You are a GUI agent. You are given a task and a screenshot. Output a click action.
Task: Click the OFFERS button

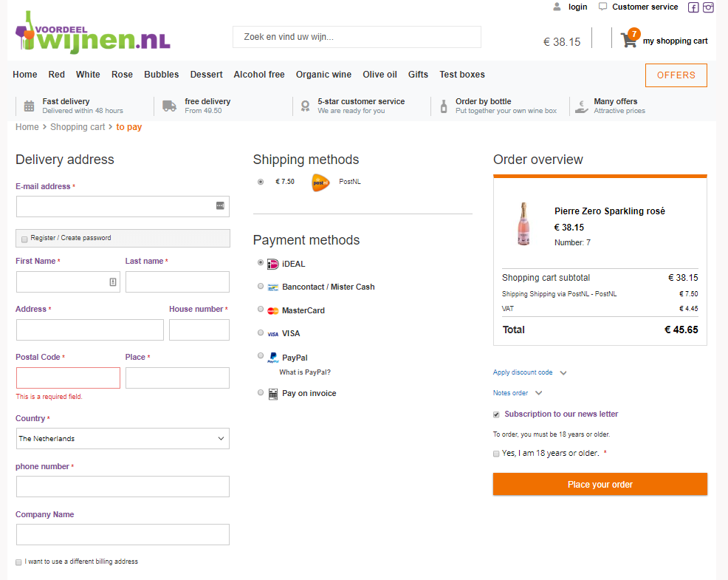tap(676, 75)
